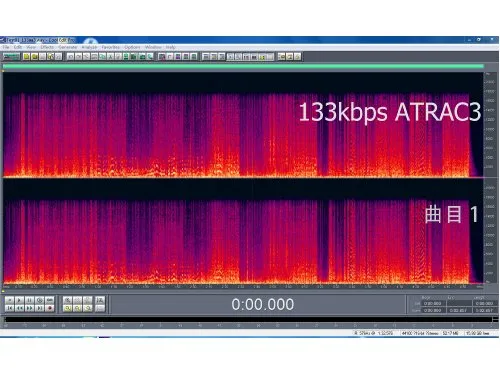Image resolution: width=500 pixels, height=375 pixels.
Task: Jump to beginning with the transport button
Action: (9, 308)
